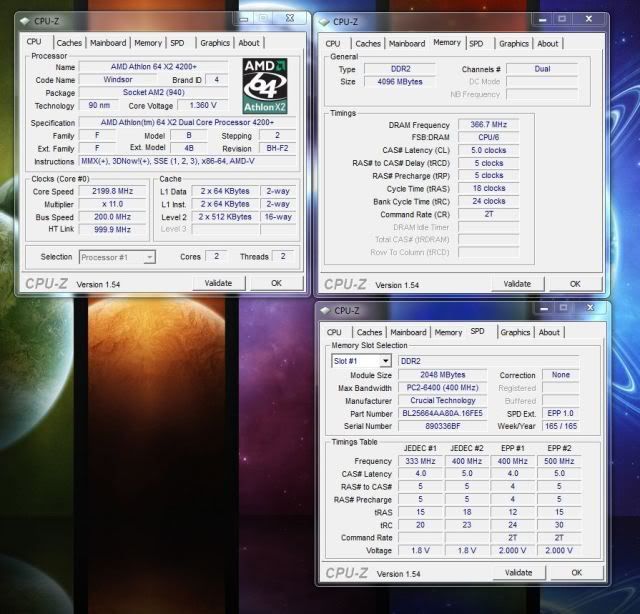Image resolution: width=640 pixels, height=614 pixels.
Task: Click the processor name 'AMD Athlon 64 X2 4200+'
Action: (153, 67)
